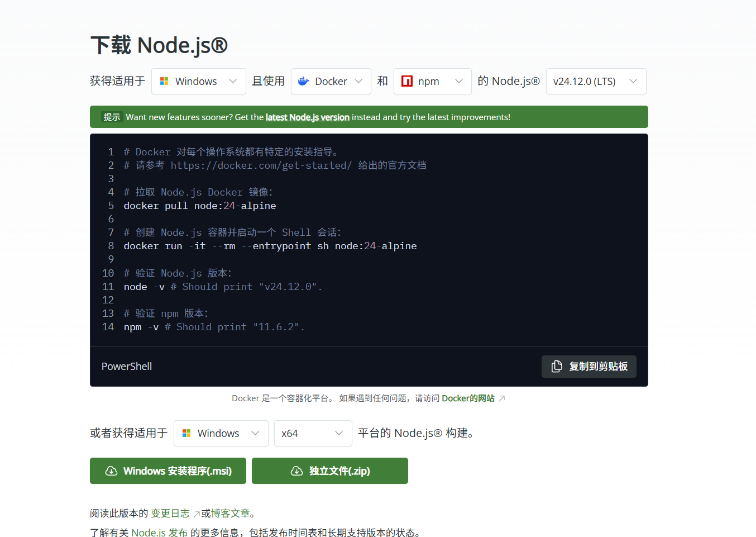Click the external link arrow next to Docker的网站

coord(501,397)
